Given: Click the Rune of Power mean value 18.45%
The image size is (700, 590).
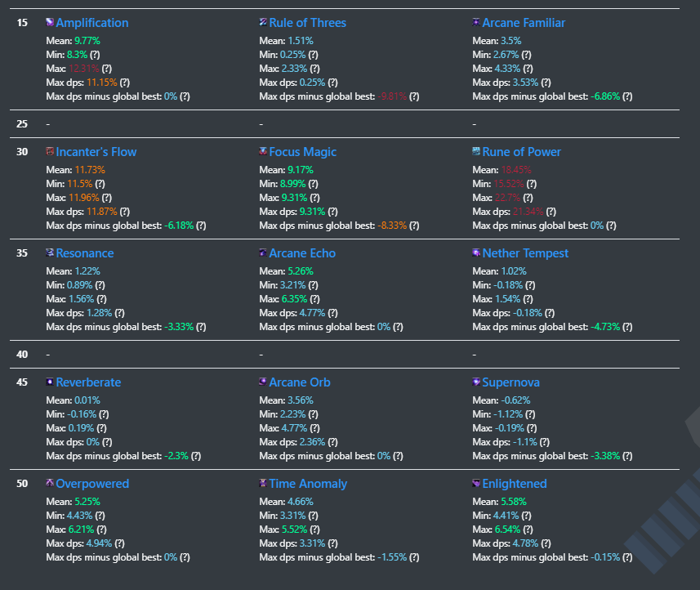Looking at the screenshot, I should (516, 170).
